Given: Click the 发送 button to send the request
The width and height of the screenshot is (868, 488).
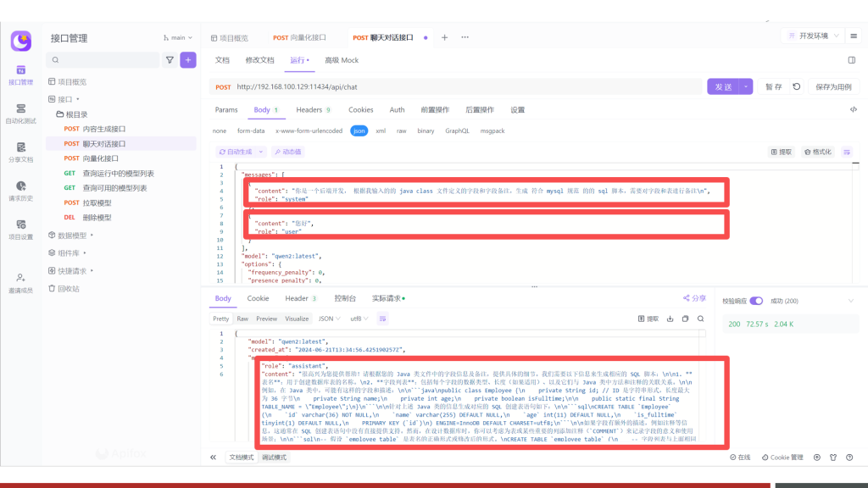Looking at the screenshot, I should [x=723, y=86].
